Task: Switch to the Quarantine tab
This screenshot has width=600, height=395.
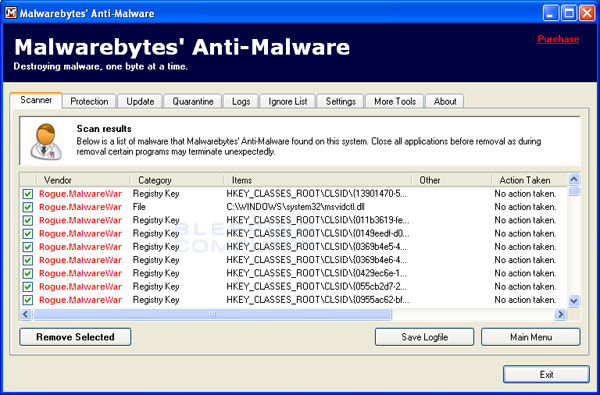Action: 193,101
